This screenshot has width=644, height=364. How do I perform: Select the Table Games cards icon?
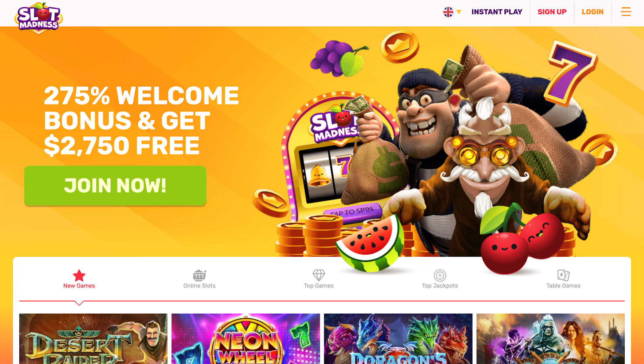[x=563, y=275]
